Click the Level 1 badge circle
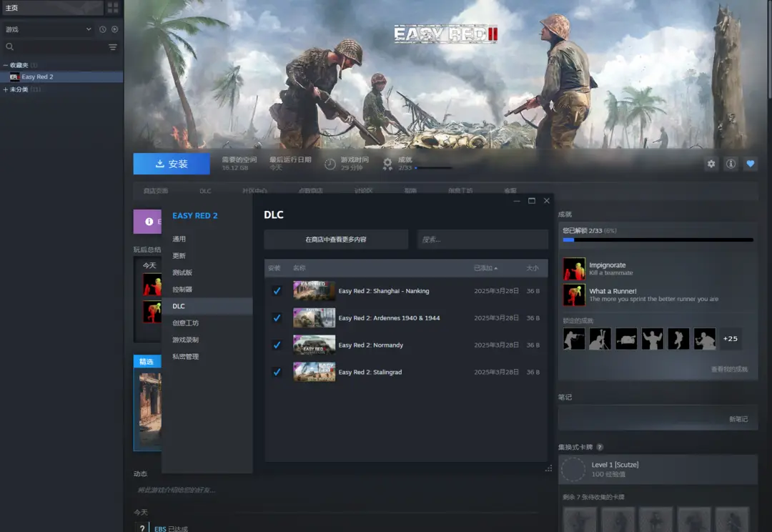Viewport: 772px width, 532px height. pos(573,470)
